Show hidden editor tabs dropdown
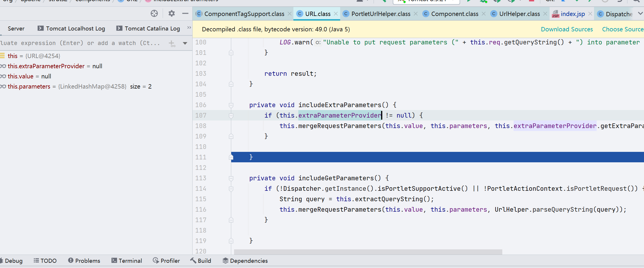This screenshot has width=644, height=268. [x=640, y=13]
